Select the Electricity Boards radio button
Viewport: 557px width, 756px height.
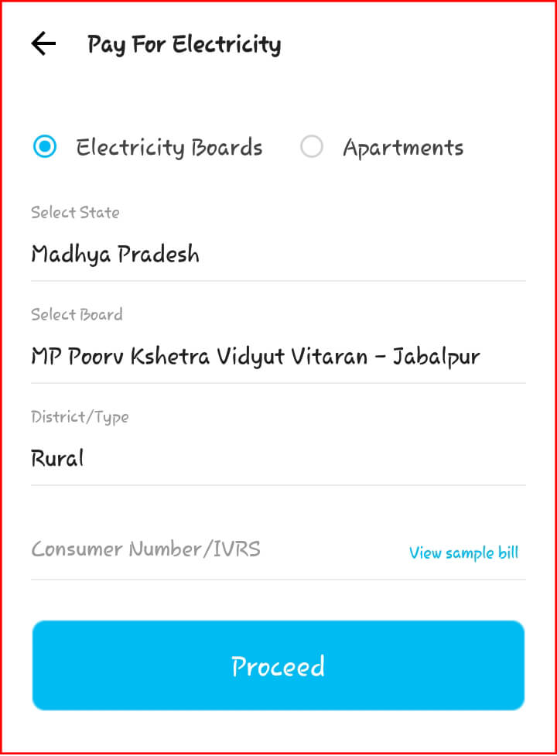coord(46,147)
